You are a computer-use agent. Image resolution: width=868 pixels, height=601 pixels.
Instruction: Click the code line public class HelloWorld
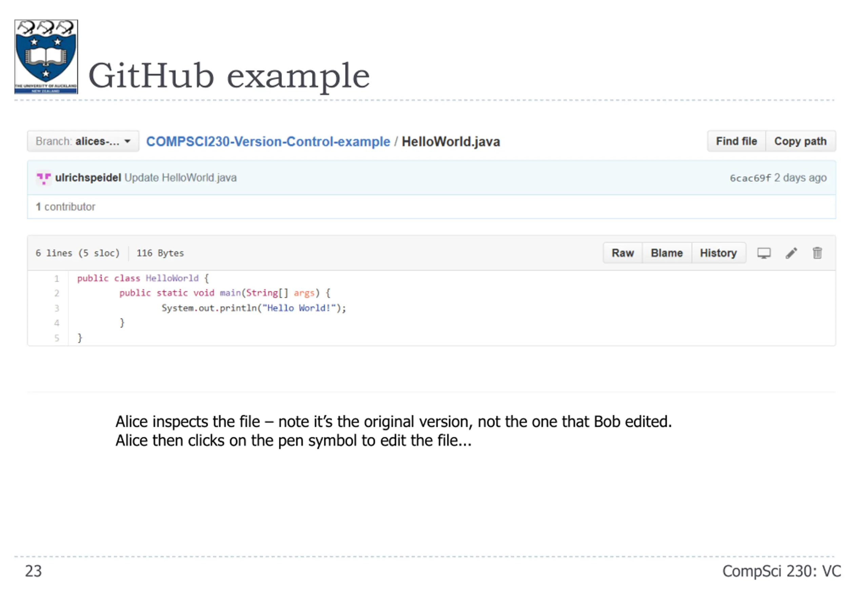click(143, 278)
